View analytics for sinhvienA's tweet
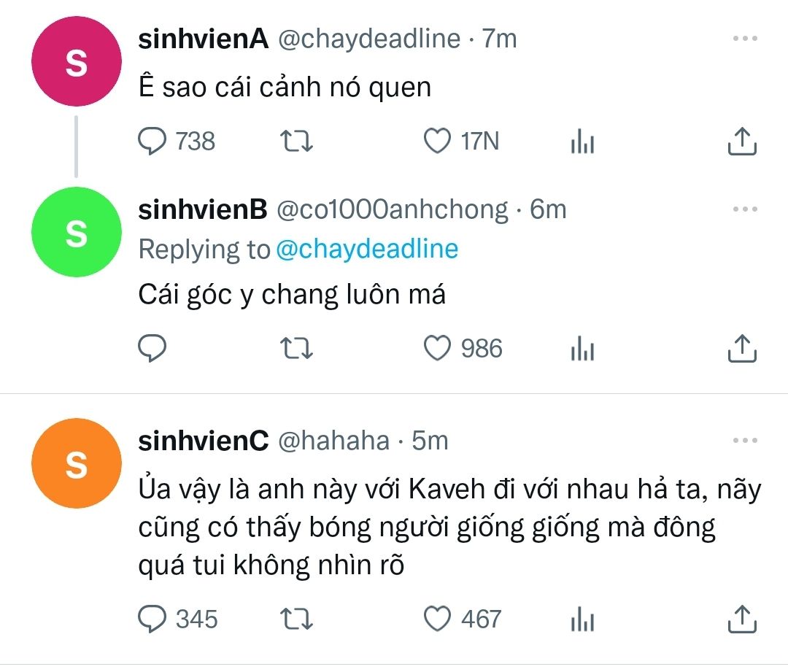The image size is (788, 672). 582,142
